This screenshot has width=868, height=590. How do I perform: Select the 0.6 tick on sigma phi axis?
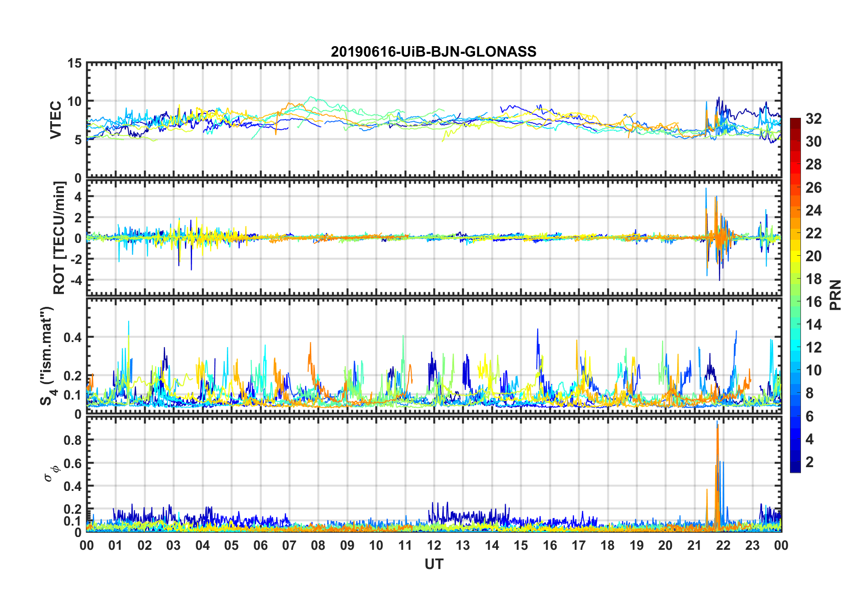(x=73, y=463)
